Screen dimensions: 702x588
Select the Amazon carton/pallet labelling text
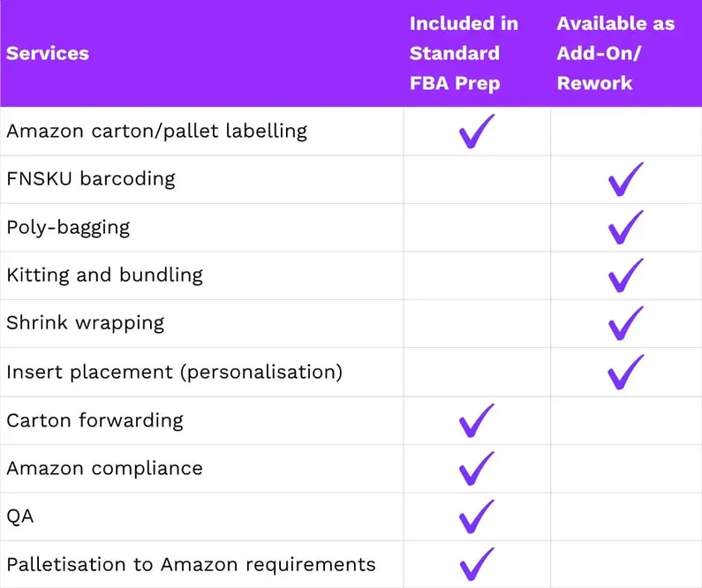point(156,132)
